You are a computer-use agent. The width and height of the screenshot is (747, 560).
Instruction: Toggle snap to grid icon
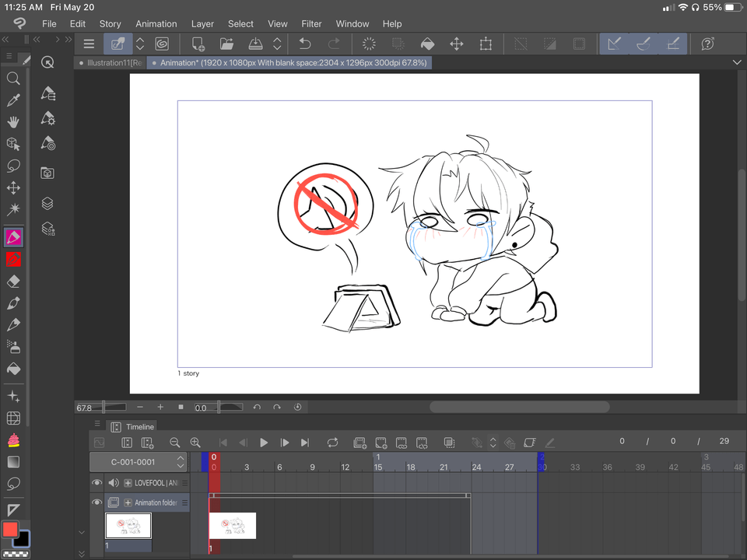coord(672,44)
